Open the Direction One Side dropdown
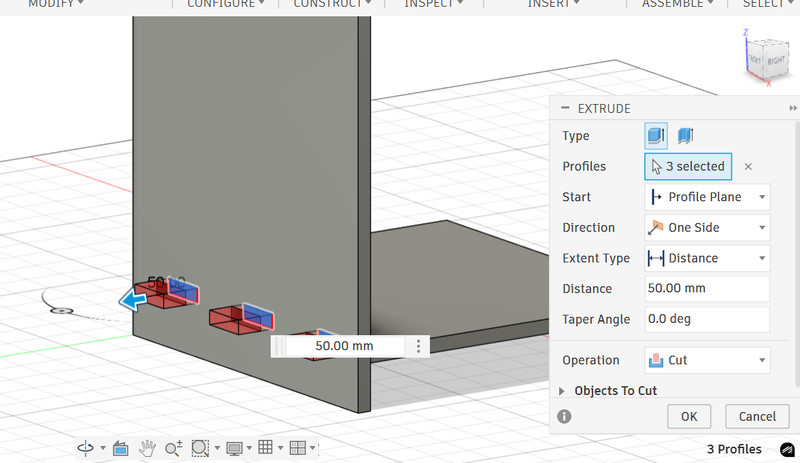The image size is (800, 463). point(707,228)
